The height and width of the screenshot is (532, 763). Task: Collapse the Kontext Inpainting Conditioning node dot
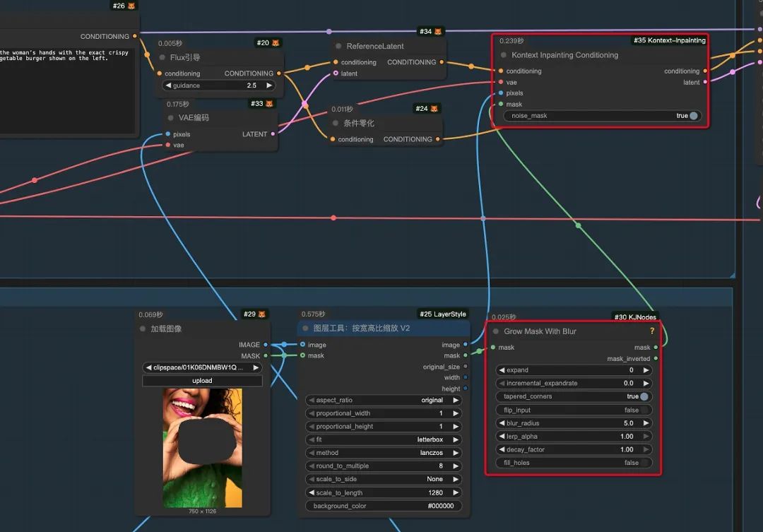coord(504,55)
